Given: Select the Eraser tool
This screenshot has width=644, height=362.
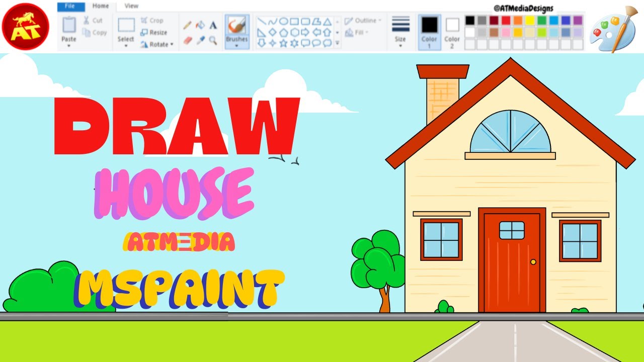Looking at the screenshot, I should pos(187,40).
